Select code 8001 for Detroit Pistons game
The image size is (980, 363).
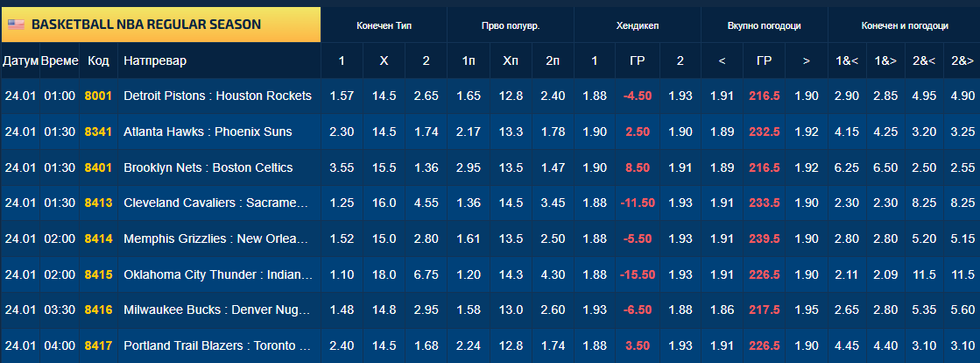coord(98,96)
